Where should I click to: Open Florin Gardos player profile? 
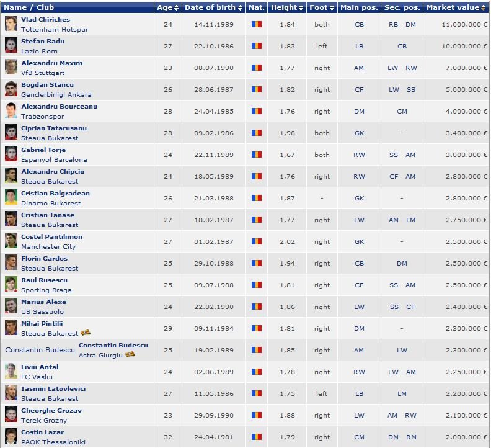[x=44, y=258]
